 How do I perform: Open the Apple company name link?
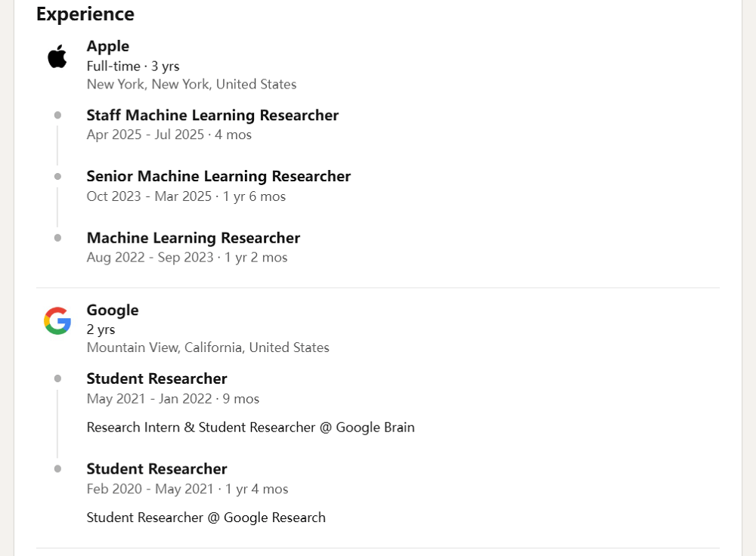pos(108,46)
